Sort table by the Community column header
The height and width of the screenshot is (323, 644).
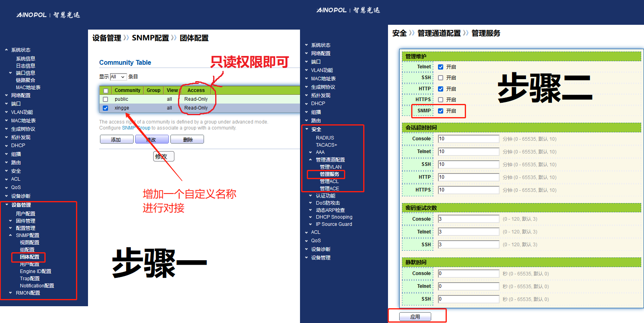coord(127,90)
